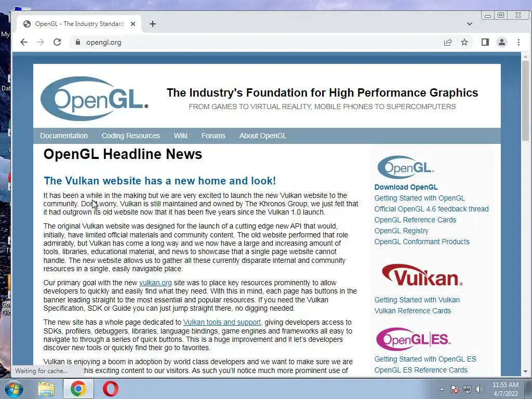Screen dimensions: 532x399
Task: Open the Documentation menu
Action: coord(64,136)
